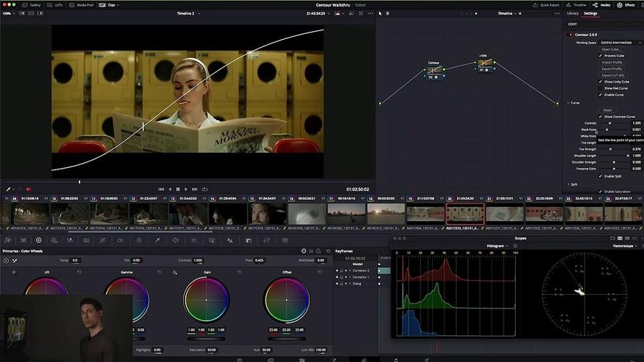Open the Magic Mask palette
This screenshot has width=644, height=362.
(x=212, y=240)
